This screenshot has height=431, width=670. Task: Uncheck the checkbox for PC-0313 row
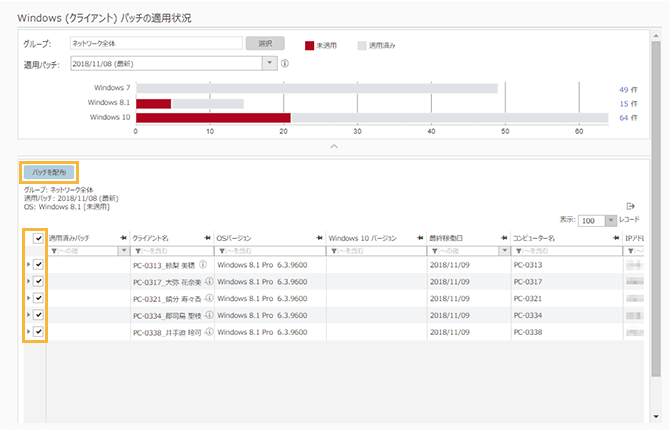(38, 265)
